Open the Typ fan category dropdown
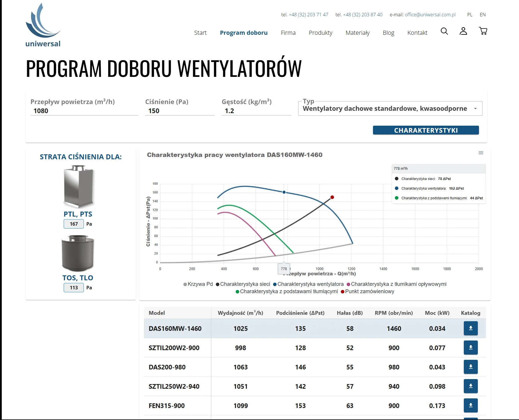The image size is (519, 420). coord(390,108)
